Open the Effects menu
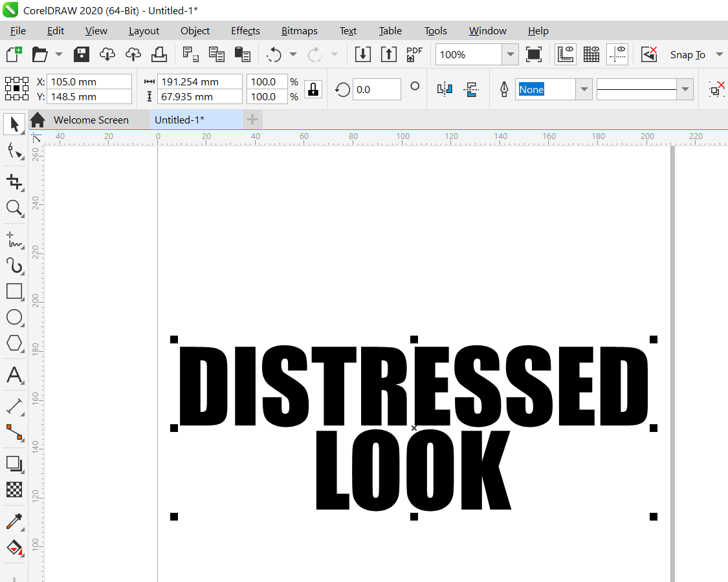 point(246,30)
